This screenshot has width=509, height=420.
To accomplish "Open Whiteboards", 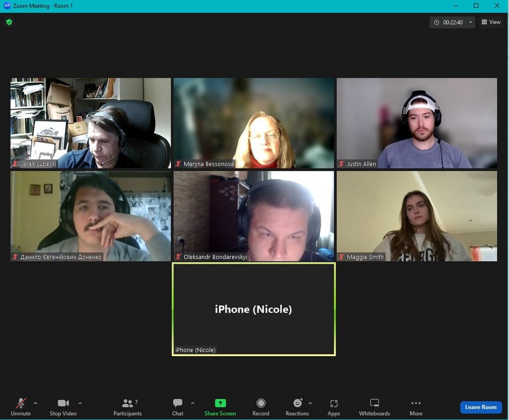I will (x=375, y=406).
